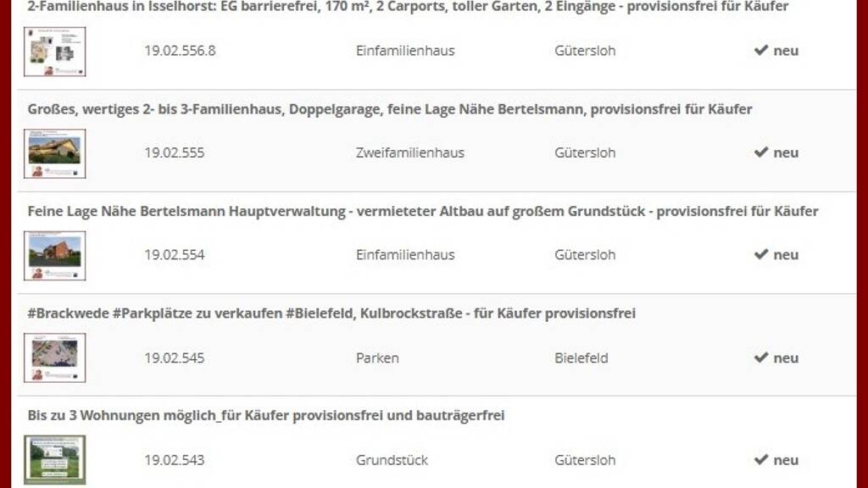Open the Grundstück thumbnail 19.02.543
This screenshot has width=868, height=488.
click(54, 460)
